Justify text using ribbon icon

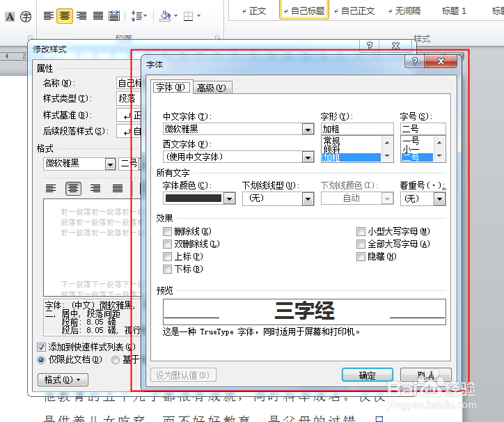(x=97, y=16)
